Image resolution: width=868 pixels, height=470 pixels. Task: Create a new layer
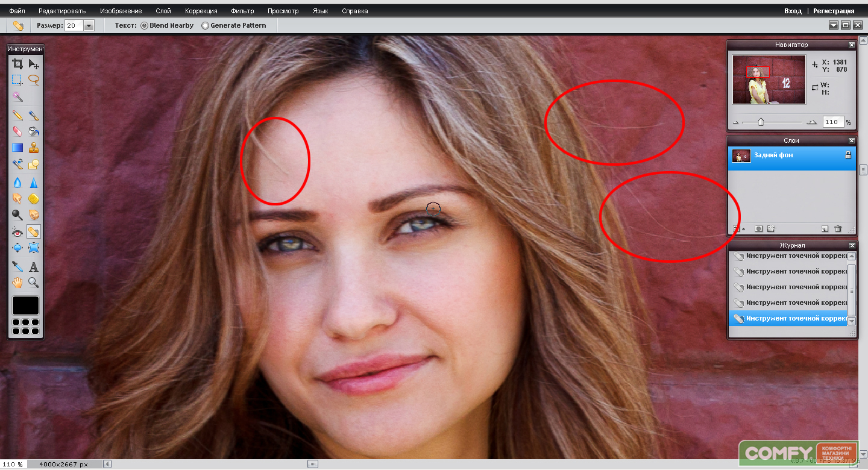click(825, 229)
